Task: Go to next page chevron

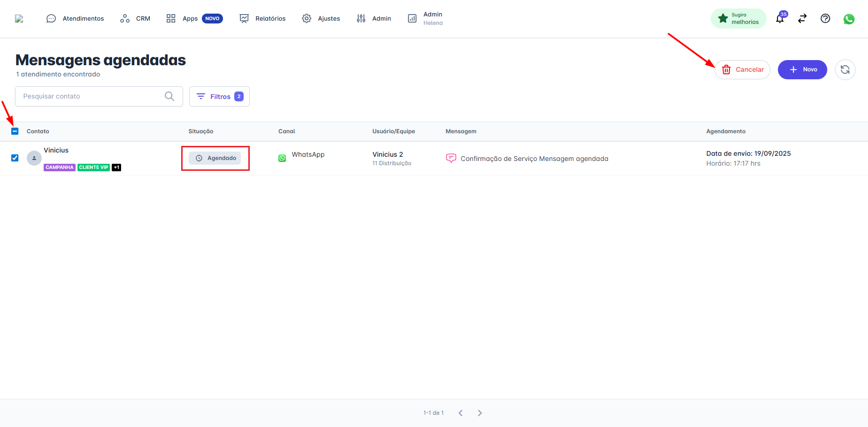Action: 480,413
